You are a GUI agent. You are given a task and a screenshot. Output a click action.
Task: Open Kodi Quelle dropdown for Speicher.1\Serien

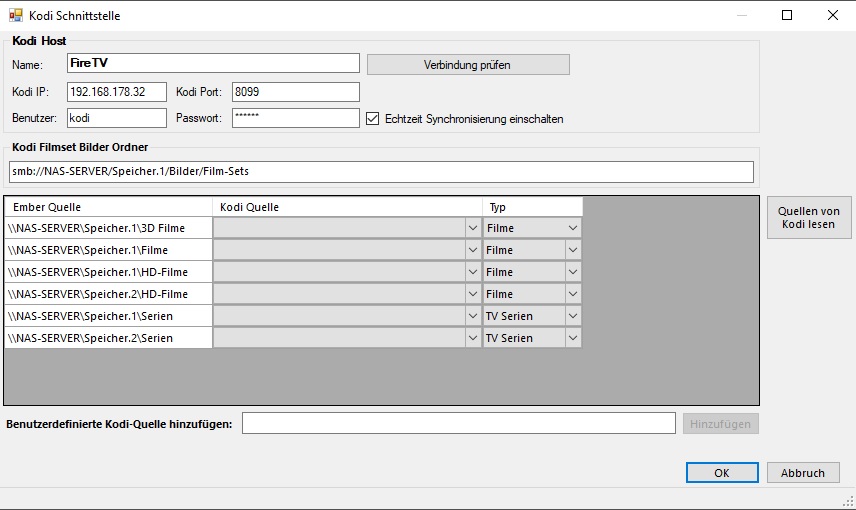[473, 316]
